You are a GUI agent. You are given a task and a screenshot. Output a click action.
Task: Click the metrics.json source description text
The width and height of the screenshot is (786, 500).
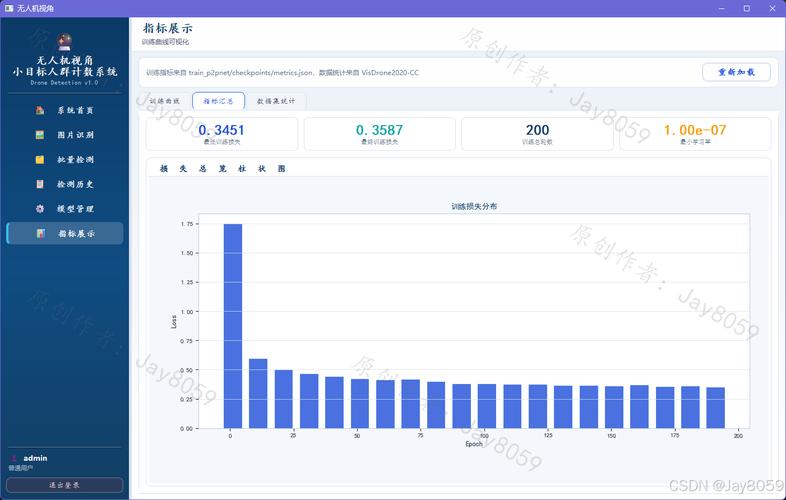click(x=283, y=73)
